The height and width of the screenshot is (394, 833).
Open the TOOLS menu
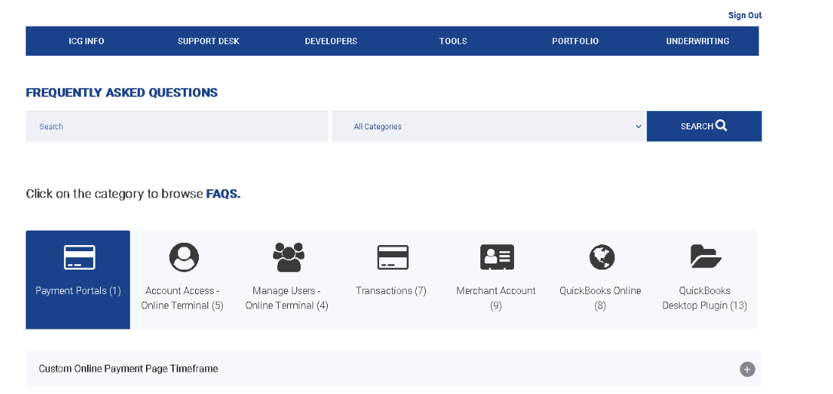[453, 41]
